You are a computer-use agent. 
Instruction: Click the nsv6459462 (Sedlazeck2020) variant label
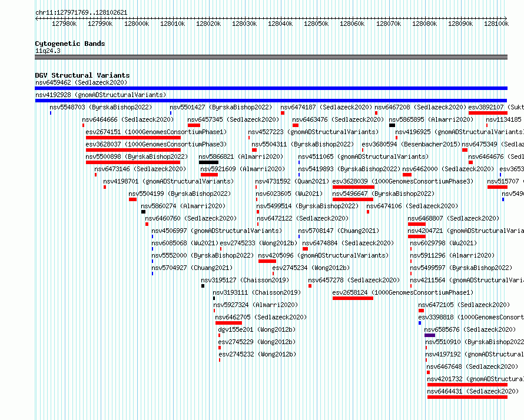(81, 82)
